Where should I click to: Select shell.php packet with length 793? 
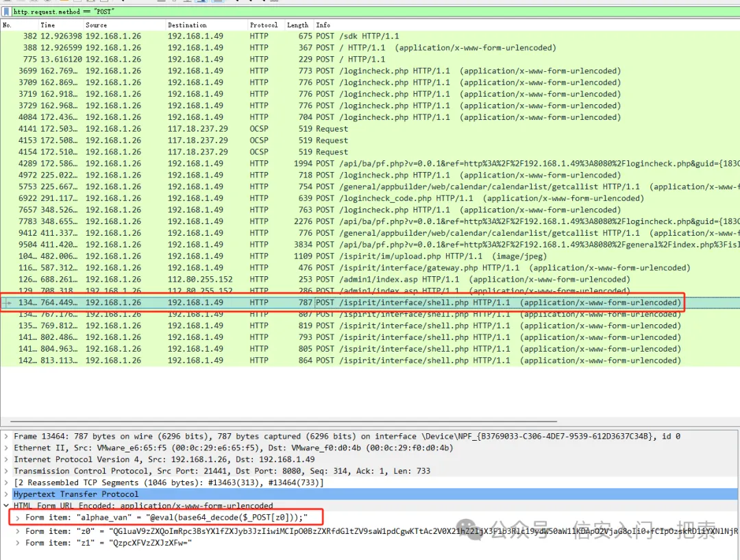point(370,337)
